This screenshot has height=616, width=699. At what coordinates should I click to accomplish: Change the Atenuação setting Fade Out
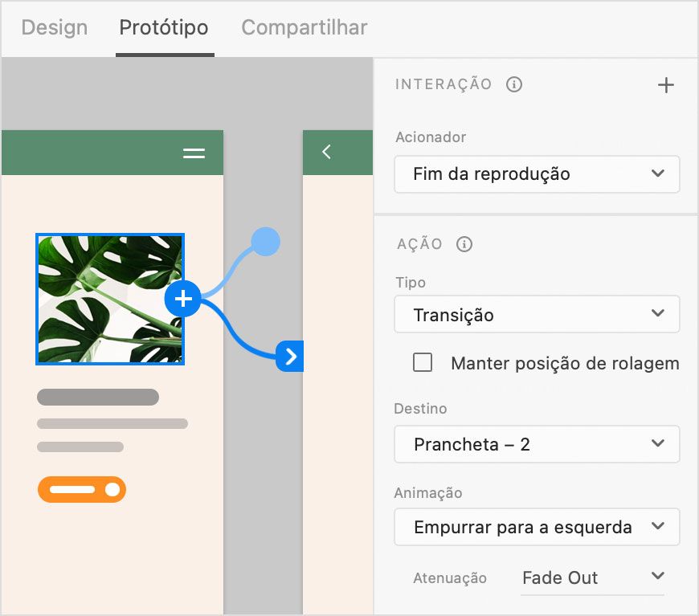pos(592,577)
